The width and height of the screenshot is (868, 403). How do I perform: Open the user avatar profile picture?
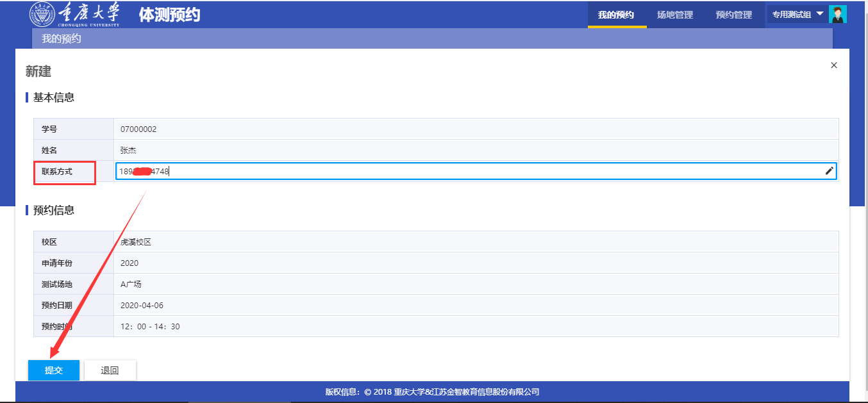tap(838, 14)
